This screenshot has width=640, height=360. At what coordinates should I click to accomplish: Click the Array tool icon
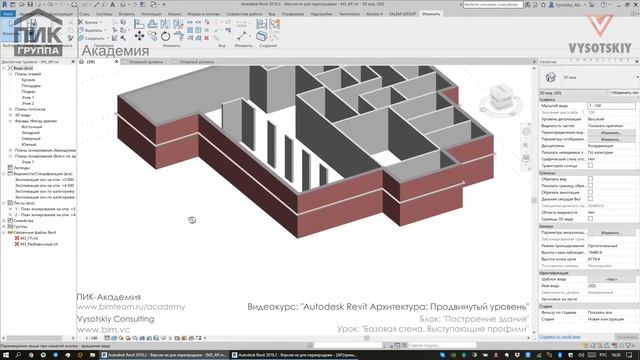click(190, 30)
